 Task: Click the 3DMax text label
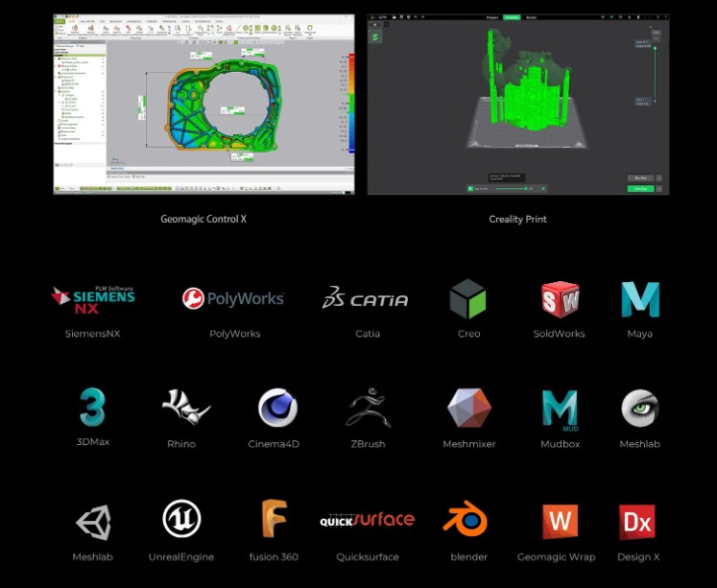tap(93, 442)
